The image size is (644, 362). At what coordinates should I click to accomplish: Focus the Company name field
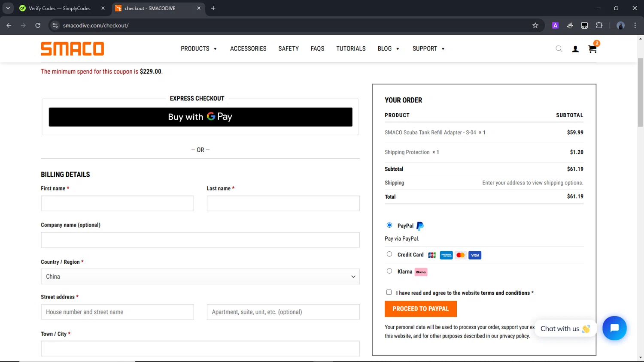[x=200, y=240]
